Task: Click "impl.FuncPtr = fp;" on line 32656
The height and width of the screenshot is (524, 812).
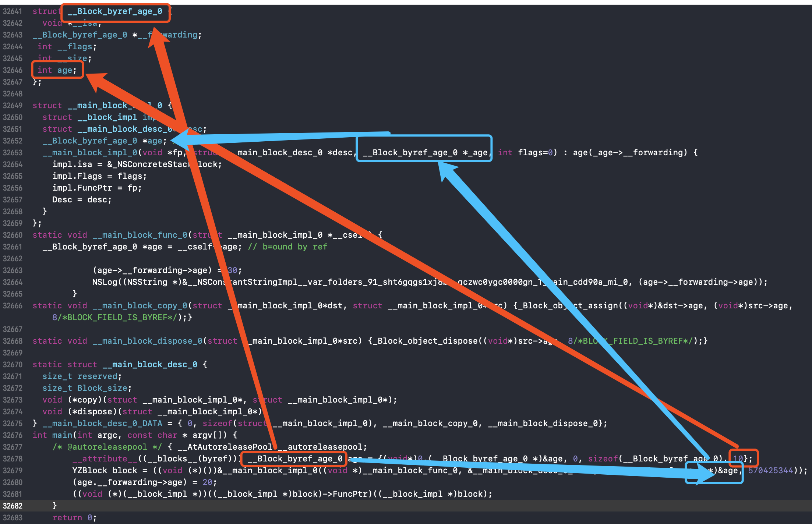Action: (x=97, y=188)
